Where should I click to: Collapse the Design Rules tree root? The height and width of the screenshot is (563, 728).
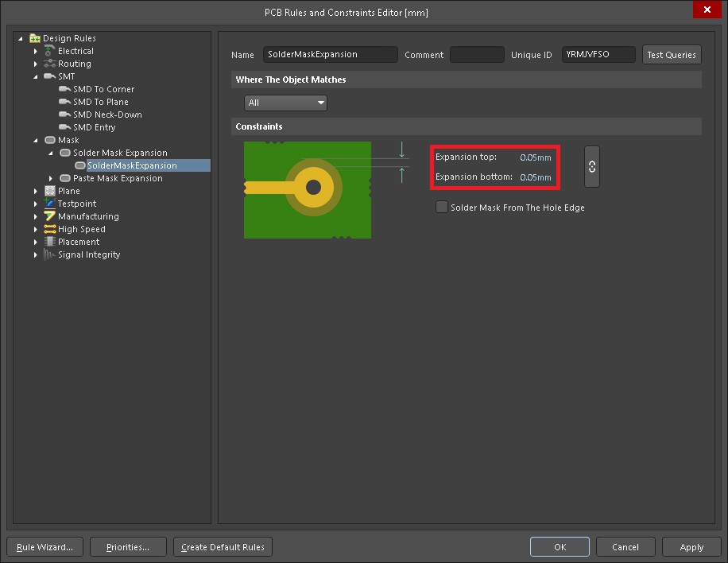click(x=21, y=38)
